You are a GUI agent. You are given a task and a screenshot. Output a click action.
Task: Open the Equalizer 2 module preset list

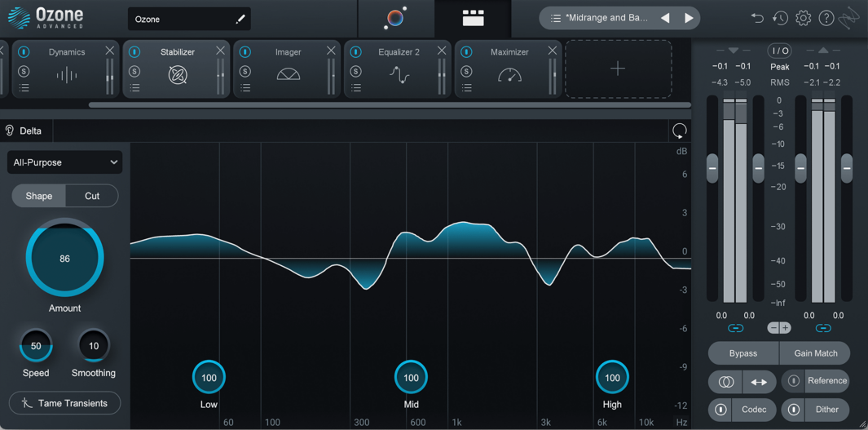[356, 87]
